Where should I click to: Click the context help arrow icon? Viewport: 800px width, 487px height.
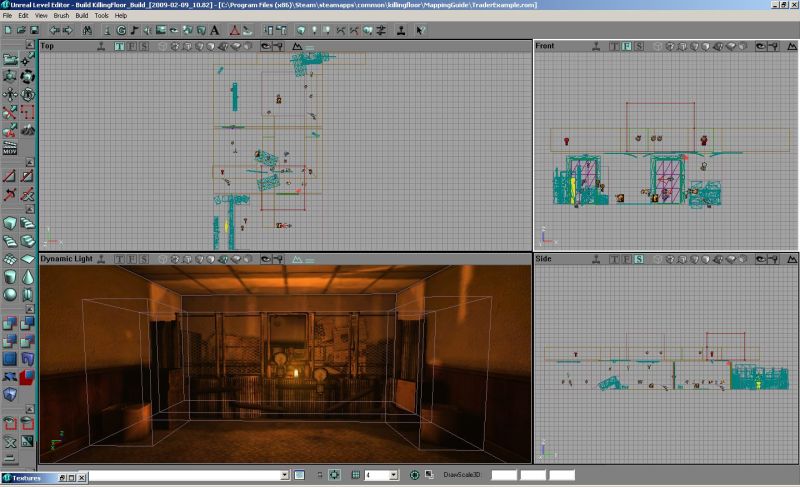420,31
